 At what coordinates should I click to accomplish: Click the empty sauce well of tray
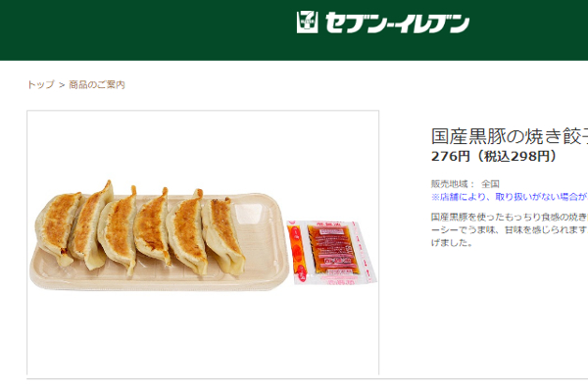[248, 213]
